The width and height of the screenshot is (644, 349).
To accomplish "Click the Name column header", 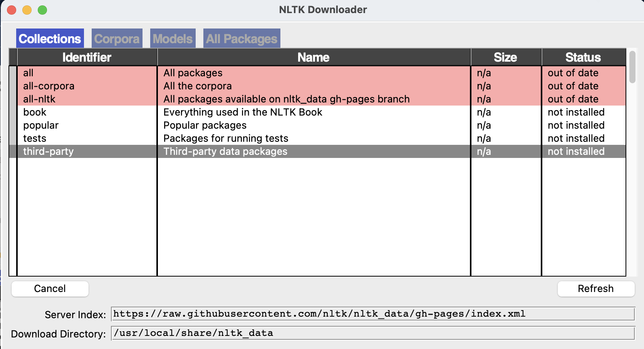I will tap(314, 57).
